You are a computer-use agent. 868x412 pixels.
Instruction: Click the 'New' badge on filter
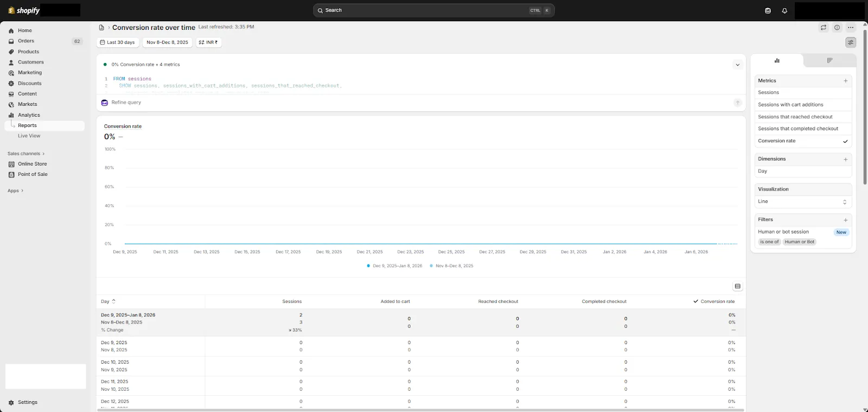coord(841,232)
